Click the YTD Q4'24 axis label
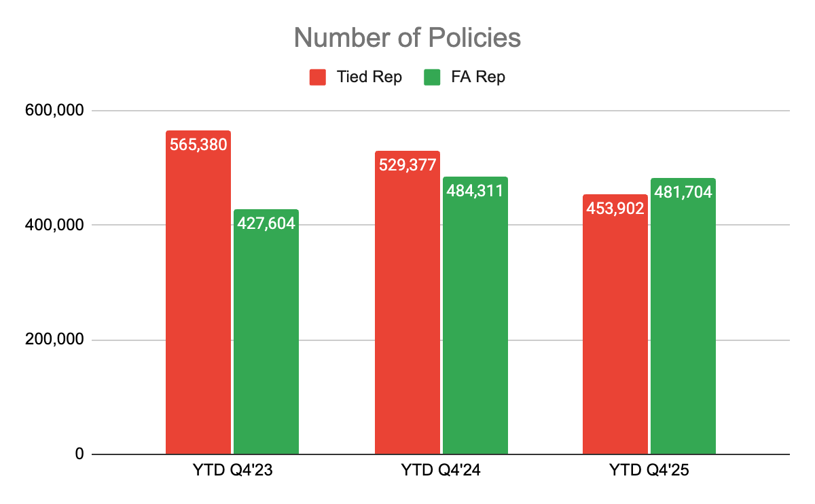The width and height of the screenshot is (815, 504). [441, 470]
